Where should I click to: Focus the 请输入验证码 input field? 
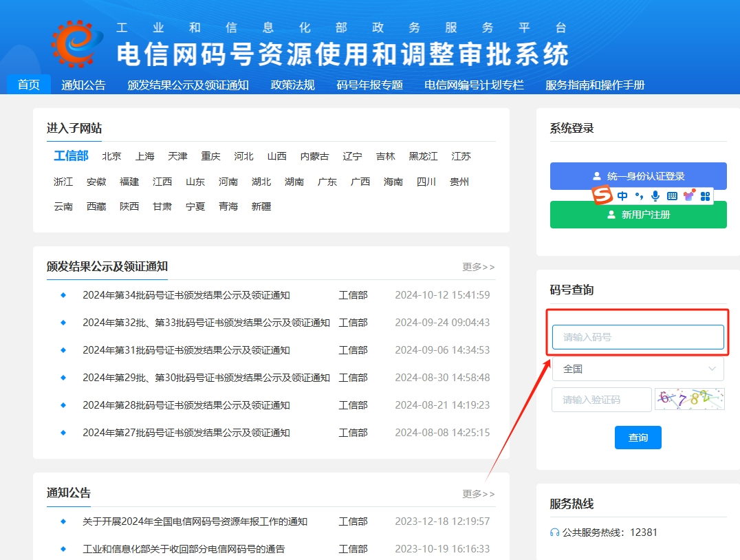(602, 400)
